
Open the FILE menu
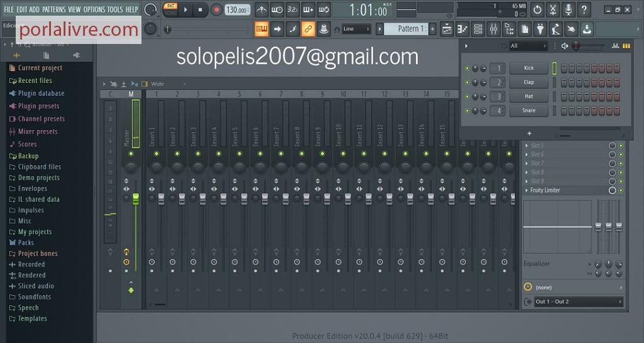click(x=9, y=9)
